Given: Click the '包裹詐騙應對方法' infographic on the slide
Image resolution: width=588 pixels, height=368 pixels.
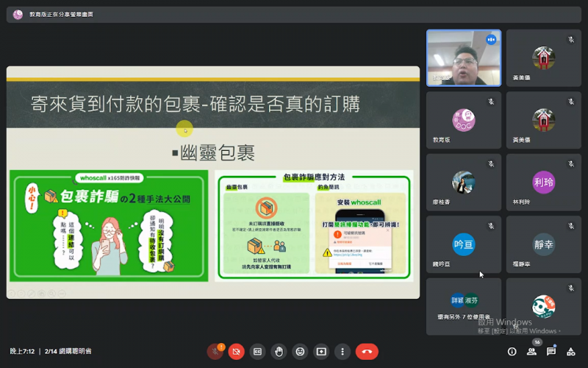Looking at the screenshot, I should (315, 226).
